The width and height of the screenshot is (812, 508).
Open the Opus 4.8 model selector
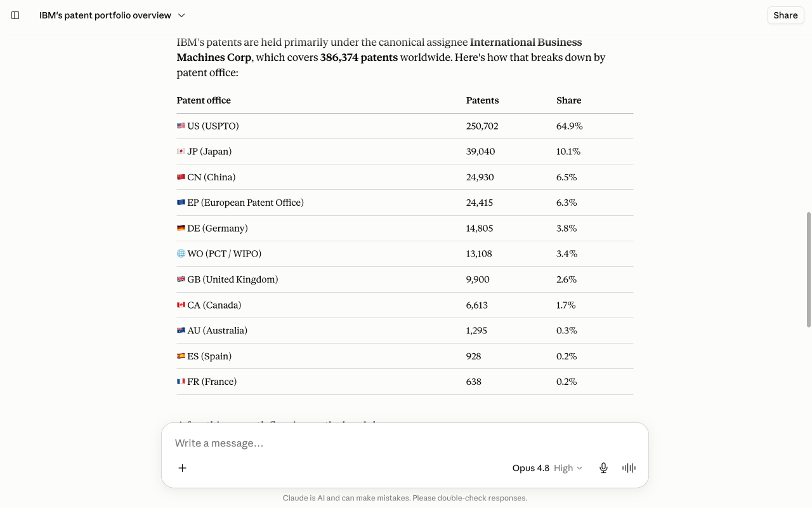[530, 468]
